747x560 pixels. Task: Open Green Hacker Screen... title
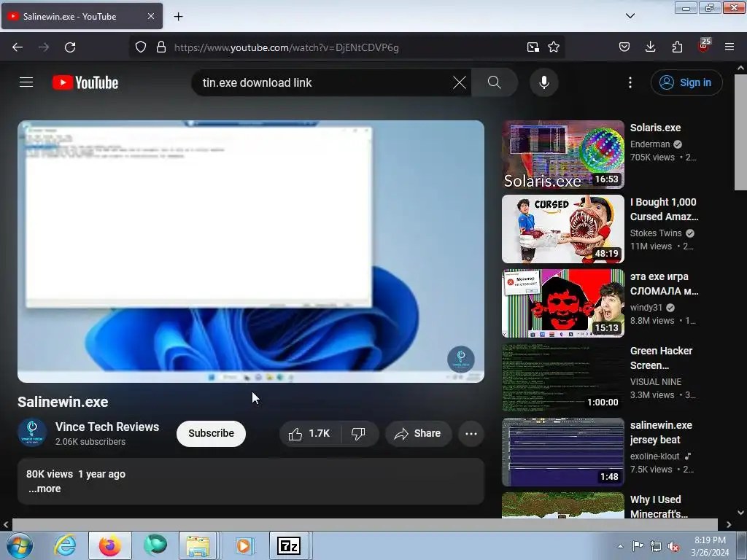click(661, 357)
